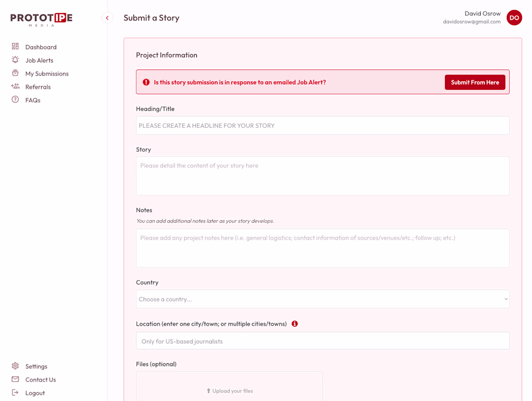Click the FAQs question mark icon
Viewport: 532px width, 401px height.
tap(15, 100)
